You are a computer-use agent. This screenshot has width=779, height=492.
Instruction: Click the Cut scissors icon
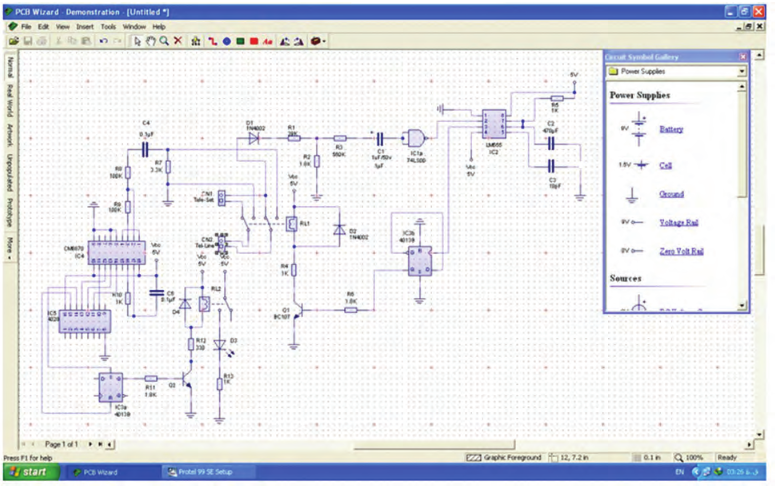point(59,41)
